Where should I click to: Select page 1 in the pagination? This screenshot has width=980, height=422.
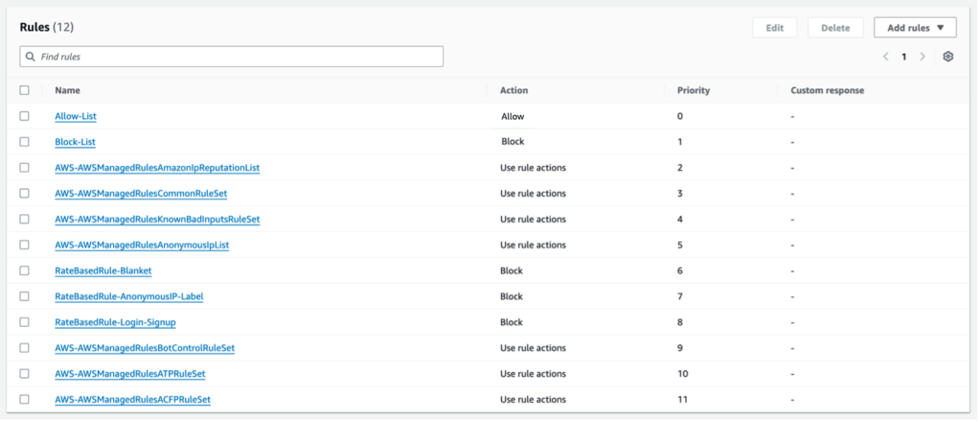point(903,57)
